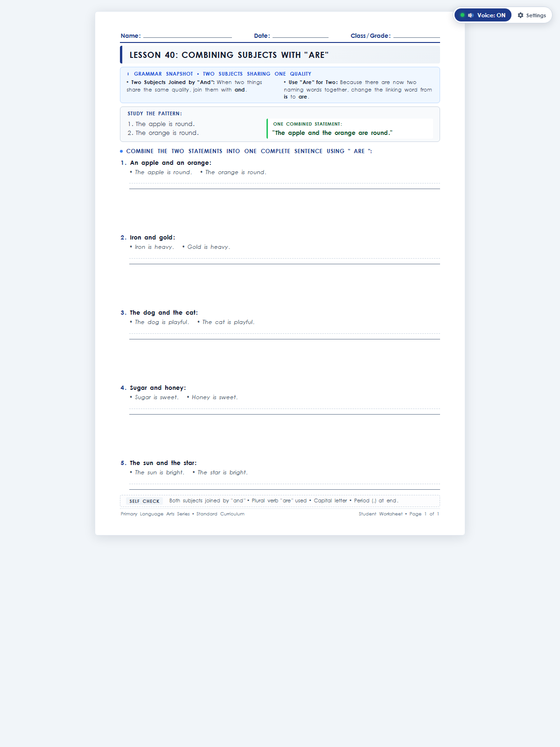560x747 pixels.
Task: Click the Class/Grade blank line
Action: click(x=417, y=36)
